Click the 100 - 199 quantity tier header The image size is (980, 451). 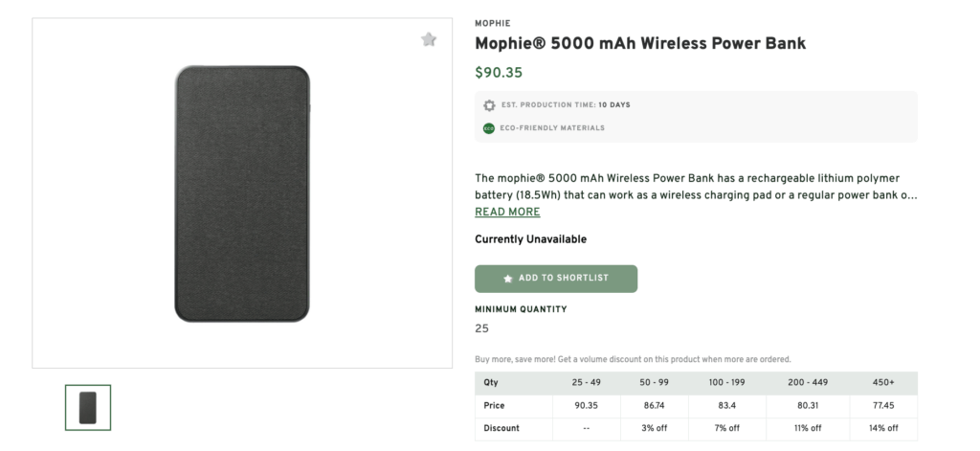pyautogui.click(x=729, y=382)
